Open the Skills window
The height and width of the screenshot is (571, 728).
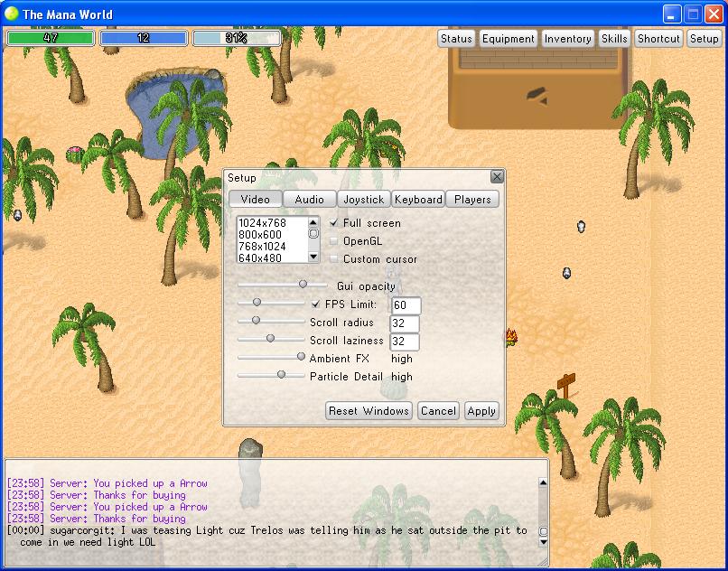[x=614, y=39]
